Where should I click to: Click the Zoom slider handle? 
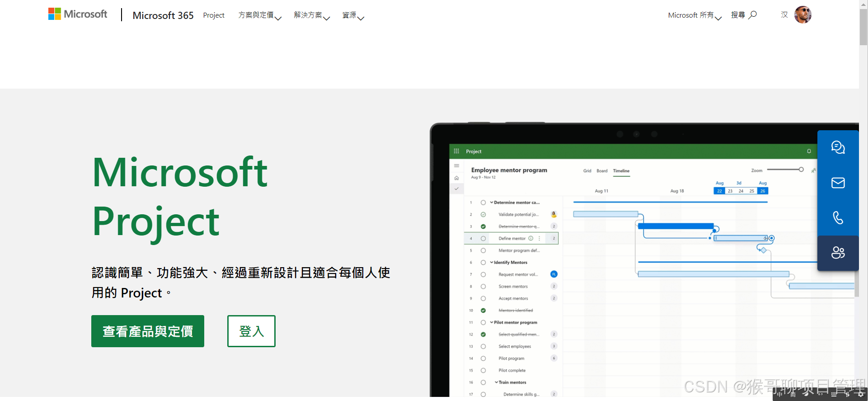(801, 170)
